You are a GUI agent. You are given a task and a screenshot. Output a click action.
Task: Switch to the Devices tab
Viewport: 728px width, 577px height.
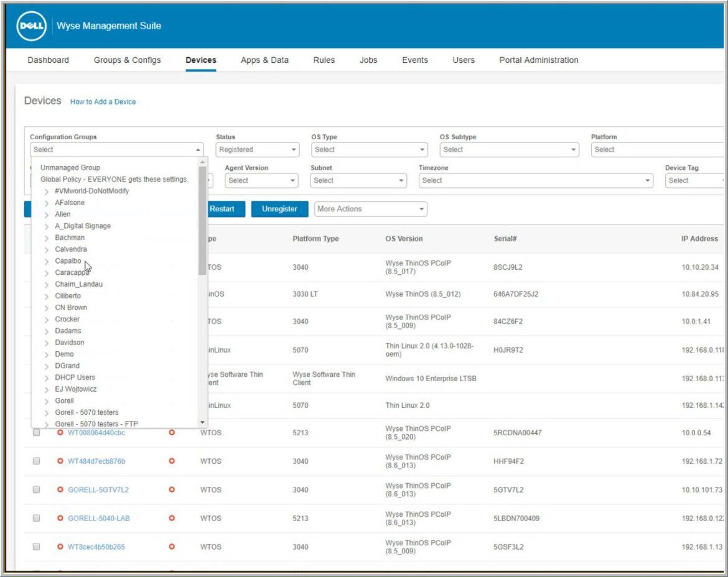point(200,60)
